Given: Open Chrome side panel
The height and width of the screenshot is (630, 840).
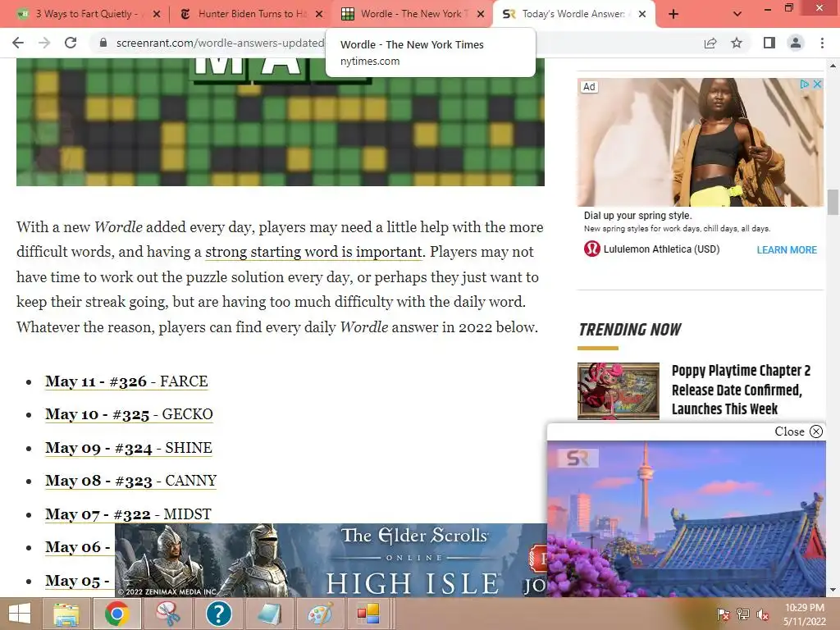Looking at the screenshot, I should 769,43.
